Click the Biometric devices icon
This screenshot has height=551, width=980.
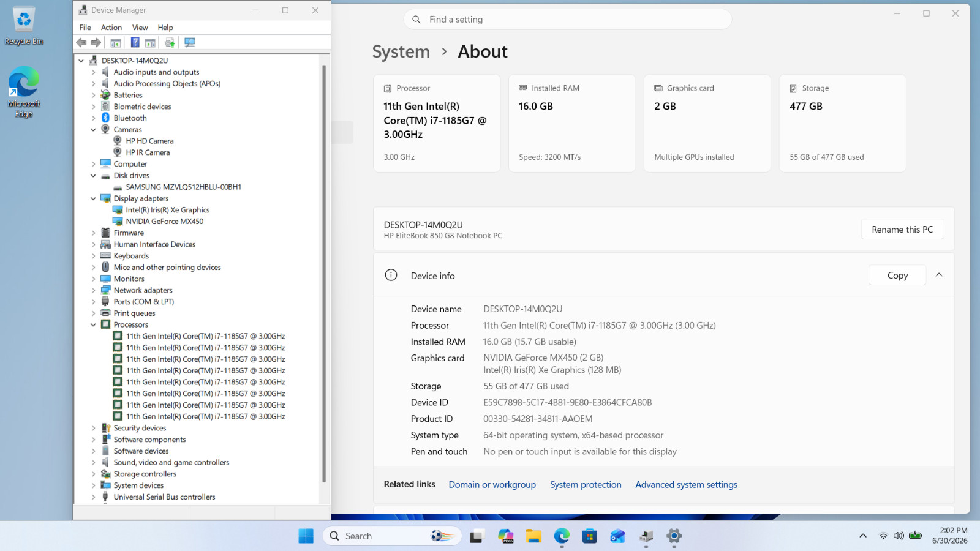(105, 107)
